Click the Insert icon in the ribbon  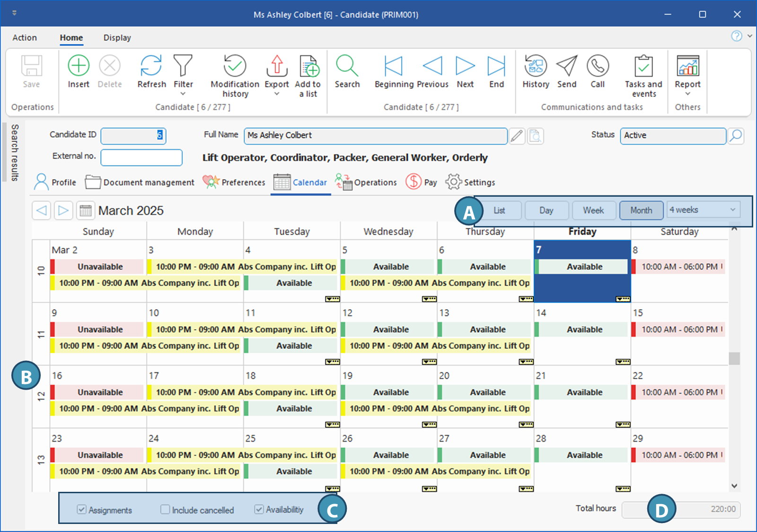click(79, 66)
